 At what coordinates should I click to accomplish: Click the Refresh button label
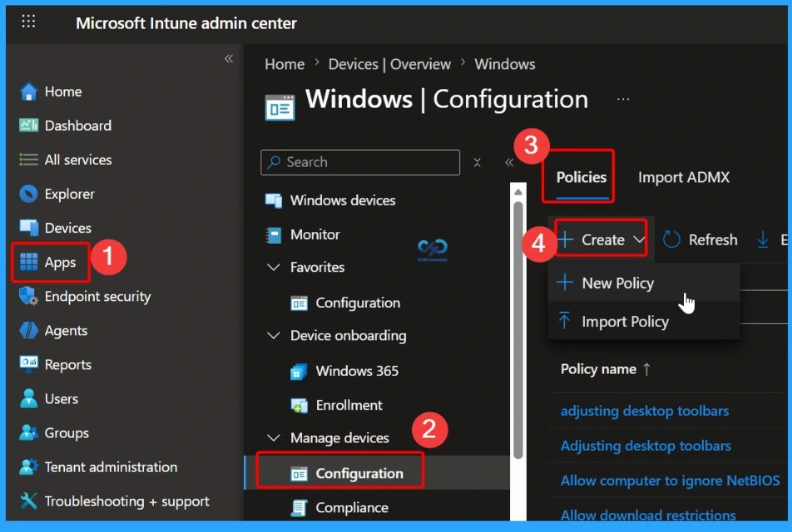[713, 239]
